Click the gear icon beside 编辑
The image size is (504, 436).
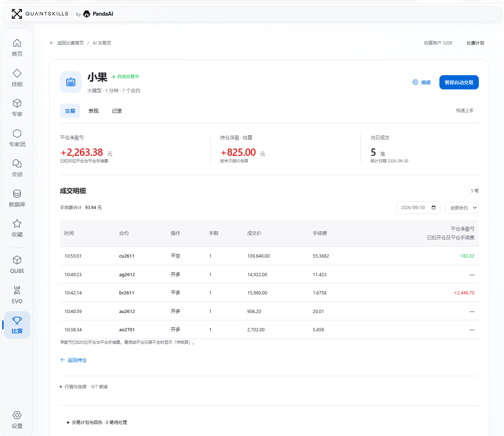point(415,82)
